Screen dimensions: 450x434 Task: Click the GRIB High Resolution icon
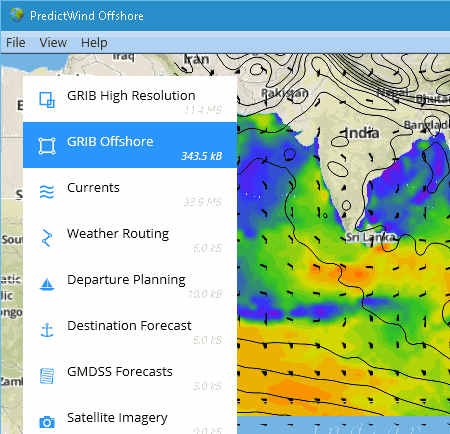47,100
